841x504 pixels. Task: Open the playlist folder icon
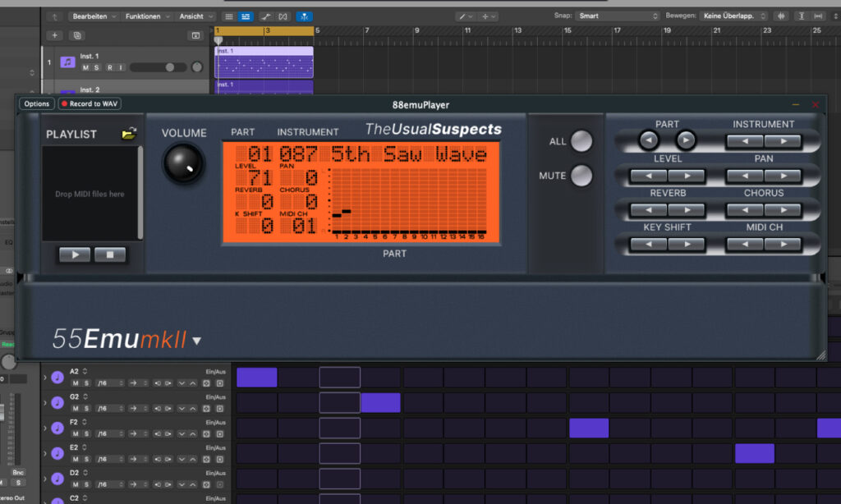(129, 134)
